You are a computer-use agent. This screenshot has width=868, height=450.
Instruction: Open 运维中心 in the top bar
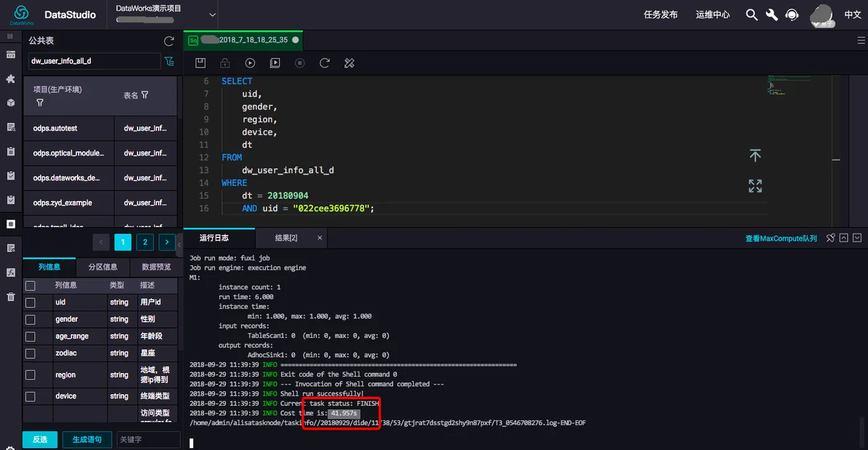[713, 15]
